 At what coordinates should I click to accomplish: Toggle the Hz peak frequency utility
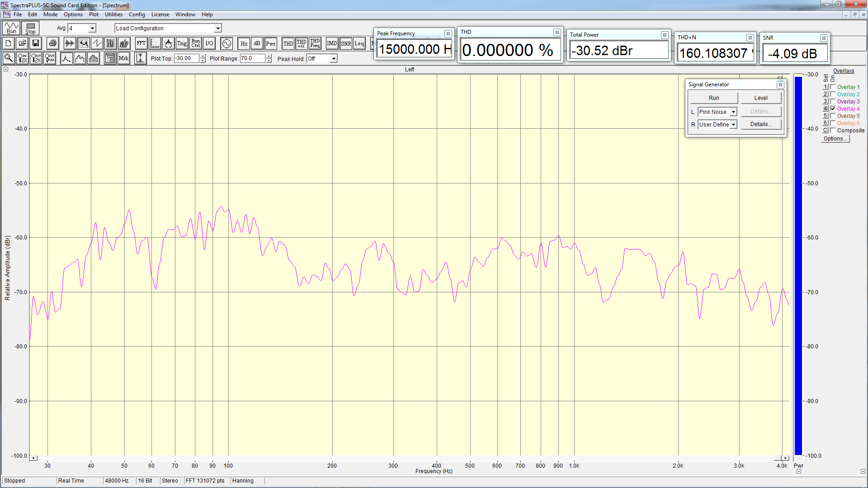244,43
